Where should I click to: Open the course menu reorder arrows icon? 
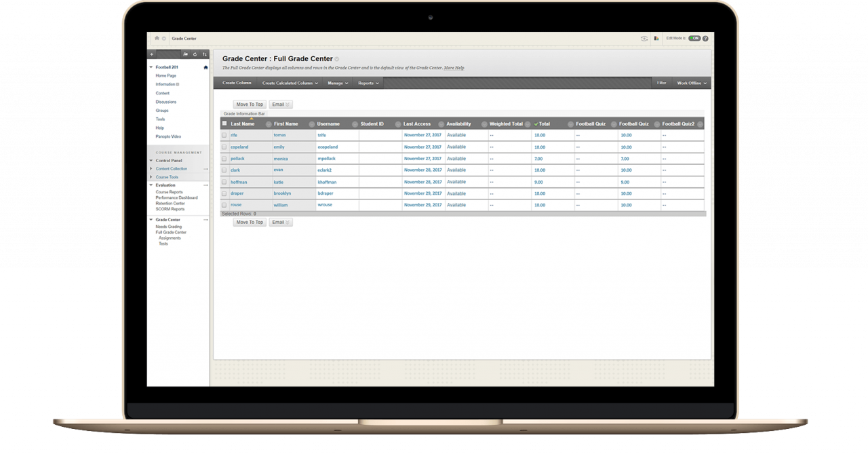[x=205, y=54]
